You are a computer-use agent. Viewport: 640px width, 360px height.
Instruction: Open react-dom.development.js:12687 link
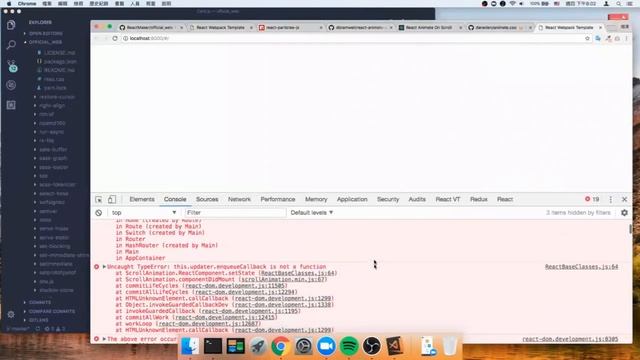(x=208, y=324)
